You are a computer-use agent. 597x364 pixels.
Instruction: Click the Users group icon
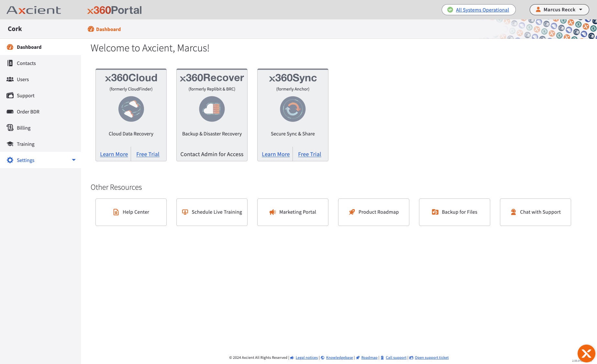point(10,79)
